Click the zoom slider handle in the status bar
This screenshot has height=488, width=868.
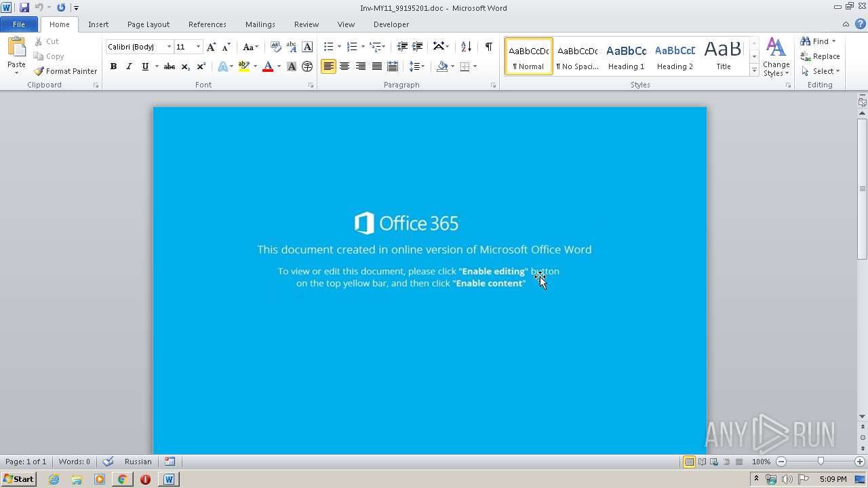click(821, 462)
